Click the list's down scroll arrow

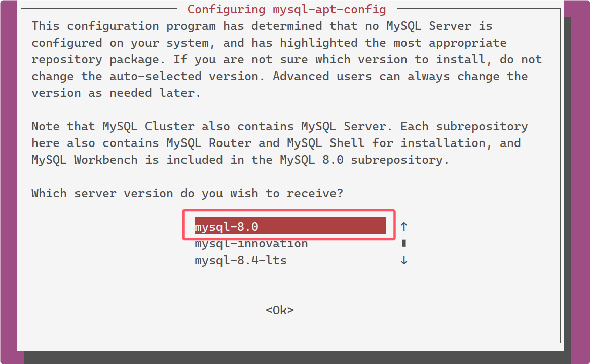(404, 260)
